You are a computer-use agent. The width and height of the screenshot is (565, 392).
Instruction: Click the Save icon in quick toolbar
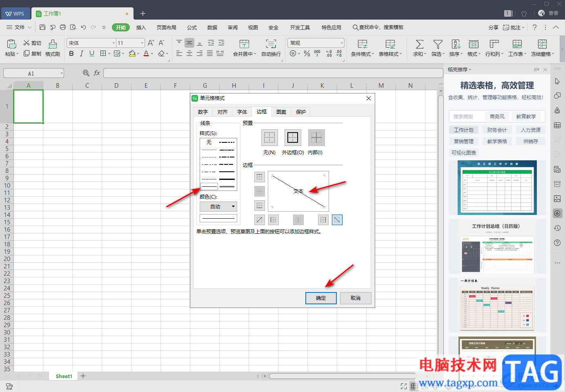42,27
